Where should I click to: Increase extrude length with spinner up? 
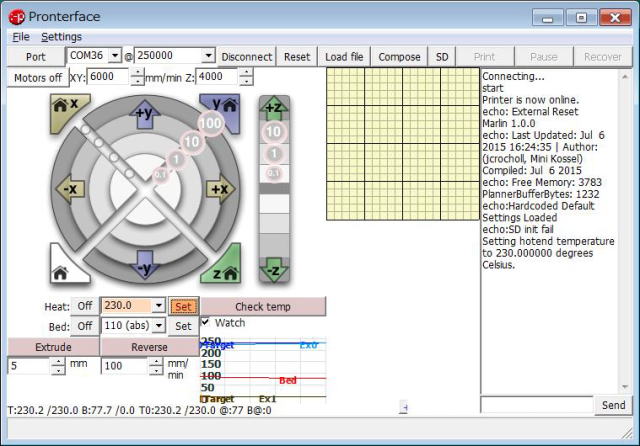[x=58, y=362]
